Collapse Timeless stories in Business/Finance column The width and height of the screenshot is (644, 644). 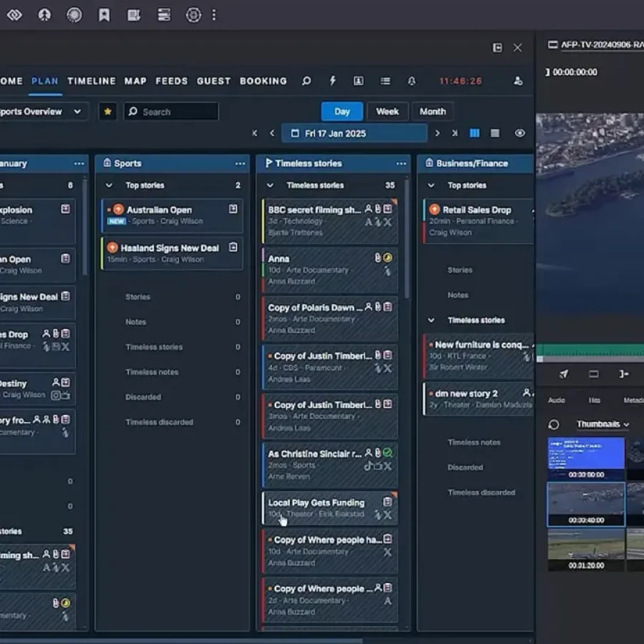431,320
